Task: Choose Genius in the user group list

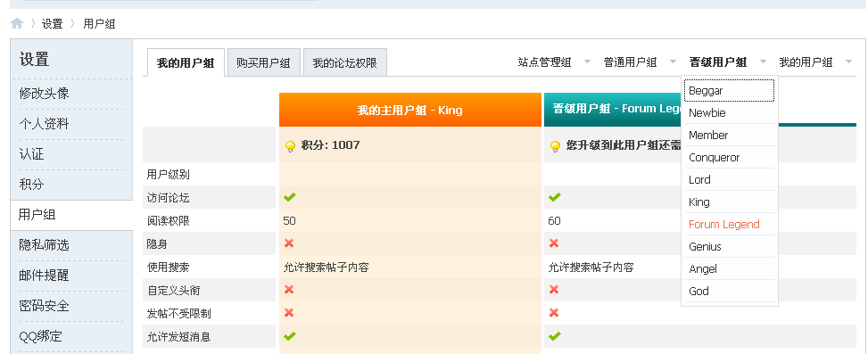Action: point(729,247)
